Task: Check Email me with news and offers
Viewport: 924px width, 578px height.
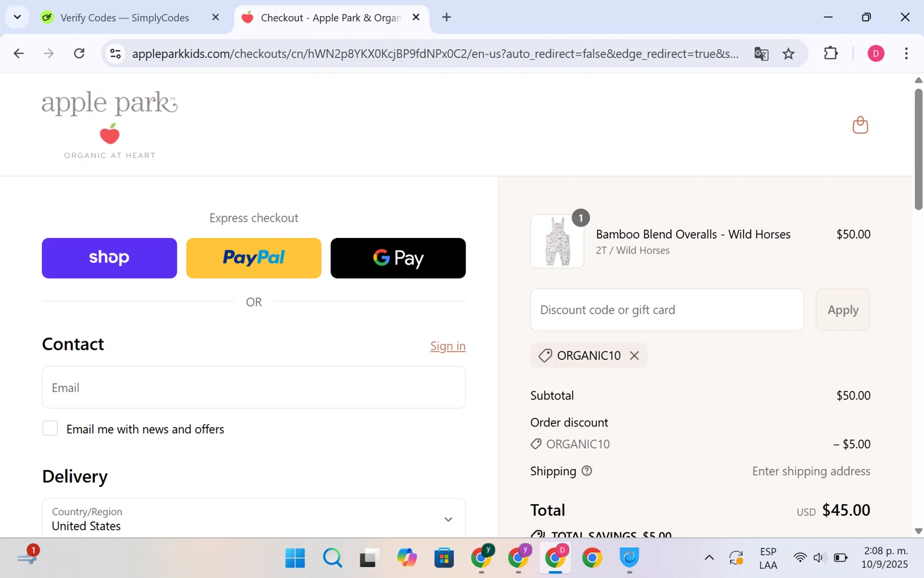Action: pos(50,428)
